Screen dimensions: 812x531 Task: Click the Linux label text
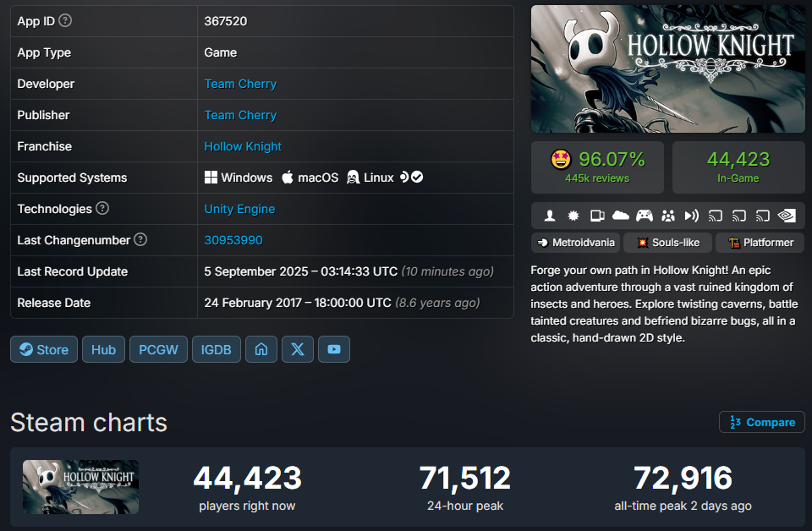pos(379,178)
